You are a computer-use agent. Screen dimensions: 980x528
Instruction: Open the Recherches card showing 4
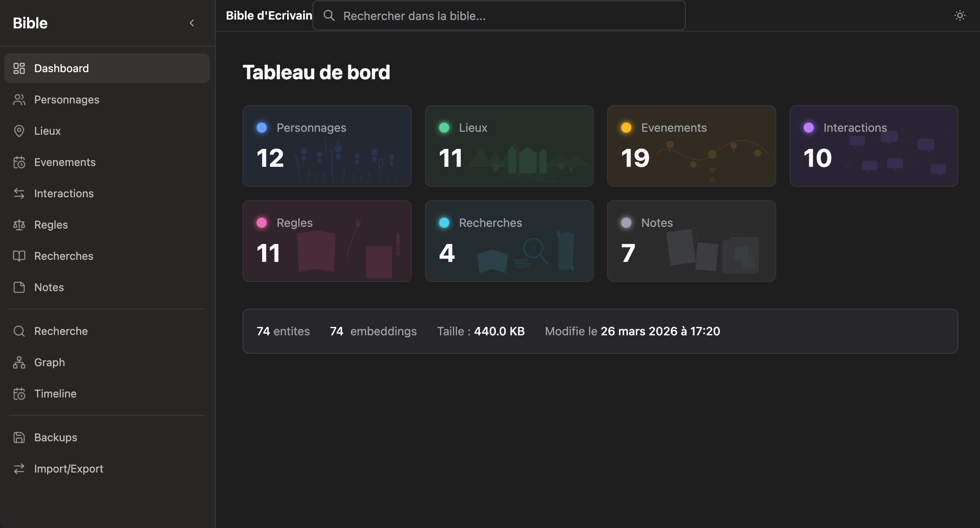509,241
